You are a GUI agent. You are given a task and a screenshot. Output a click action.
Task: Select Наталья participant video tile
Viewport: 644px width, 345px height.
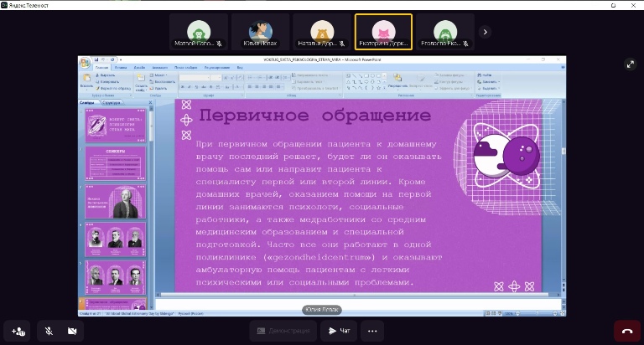pyautogui.click(x=322, y=32)
